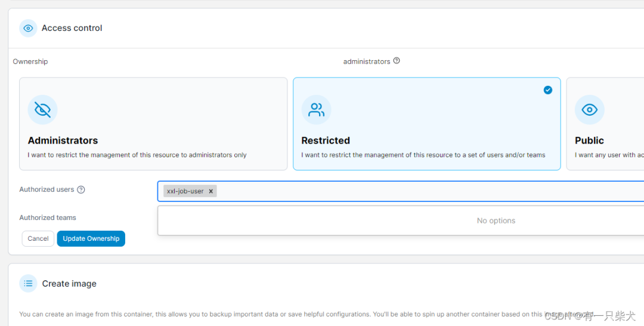Click the Access control eye icon
This screenshot has width=644, height=326.
(28, 29)
